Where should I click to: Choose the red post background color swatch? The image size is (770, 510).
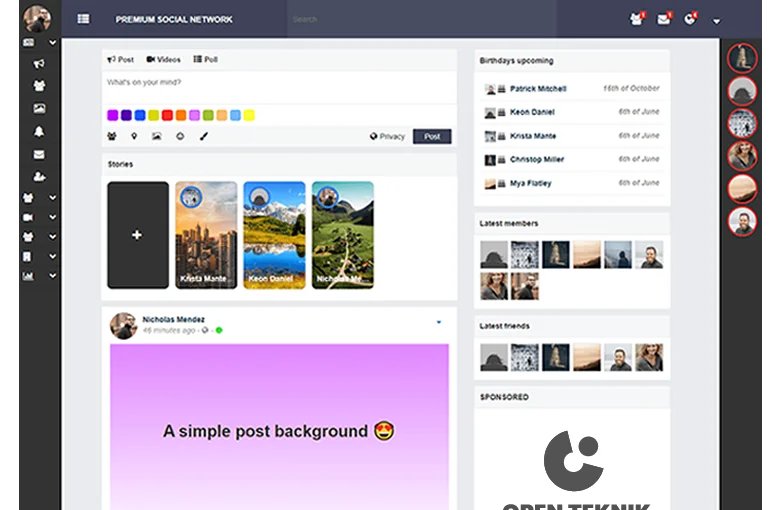[x=167, y=115]
